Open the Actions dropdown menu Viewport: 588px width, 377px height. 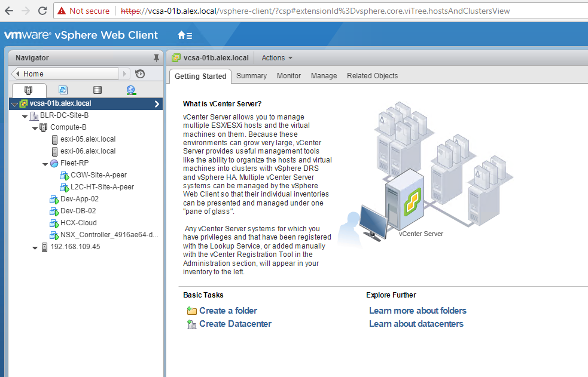click(x=277, y=58)
